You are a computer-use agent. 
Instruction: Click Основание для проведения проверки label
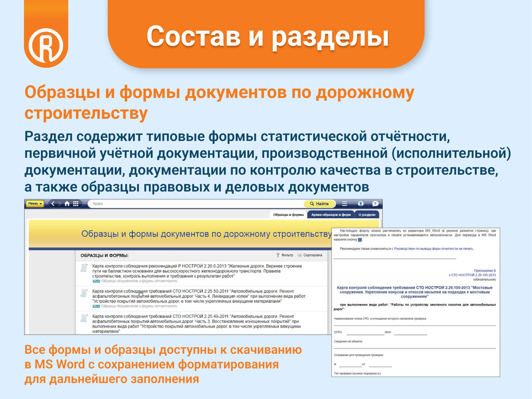pyautogui.click(x=358, y=355)
